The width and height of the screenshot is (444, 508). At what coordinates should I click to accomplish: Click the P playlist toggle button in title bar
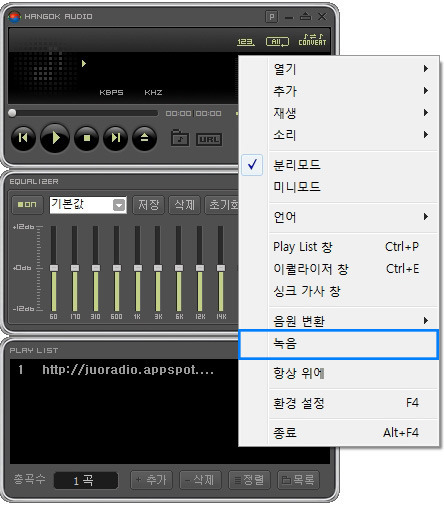point(272,16)
